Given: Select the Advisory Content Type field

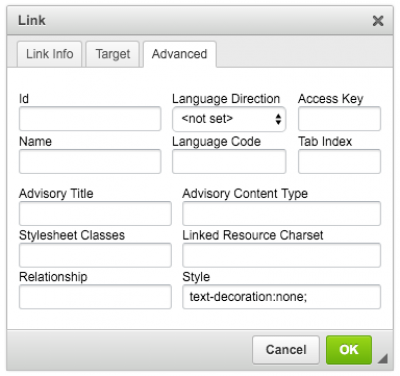Looking at the screenshot, I should [281, 213].
